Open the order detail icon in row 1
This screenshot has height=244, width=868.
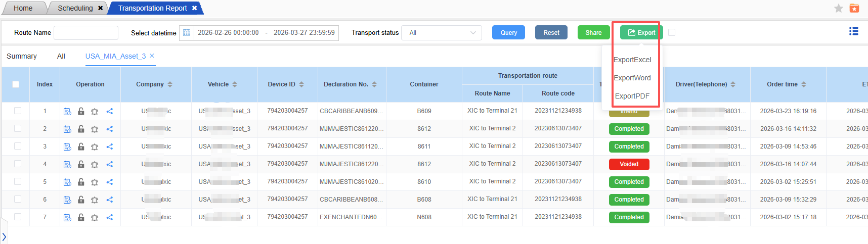click(67, 112)
